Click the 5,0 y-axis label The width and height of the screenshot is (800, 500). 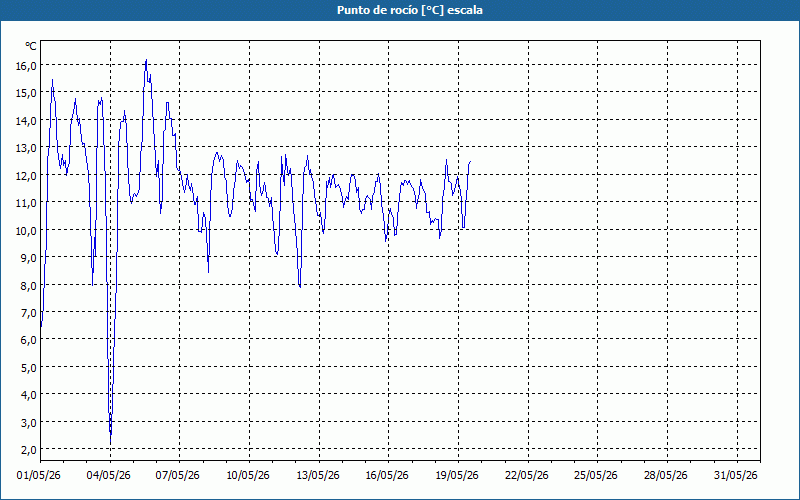point(29,368)
